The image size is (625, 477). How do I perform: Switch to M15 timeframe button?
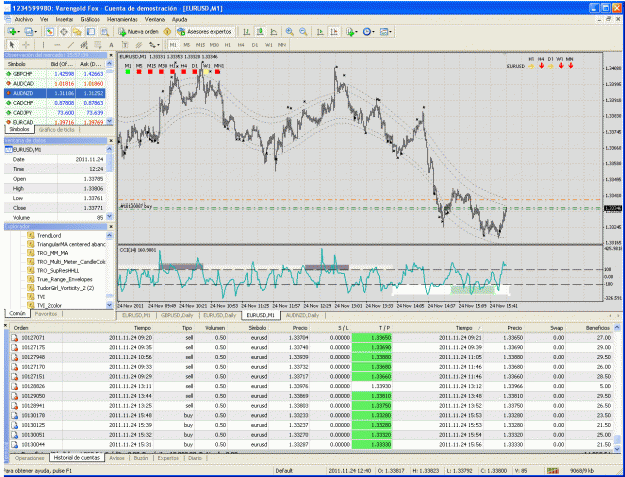(x=200, y=45)
